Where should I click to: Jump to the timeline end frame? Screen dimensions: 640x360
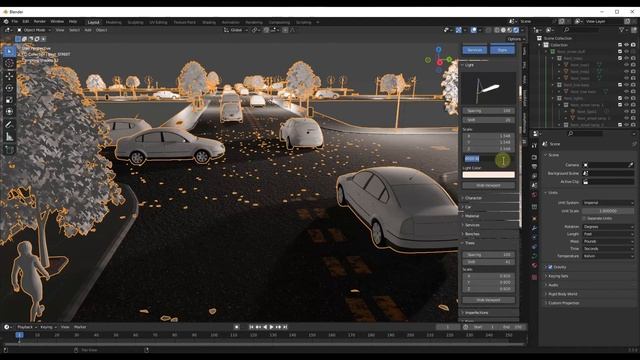pos(285,327)
